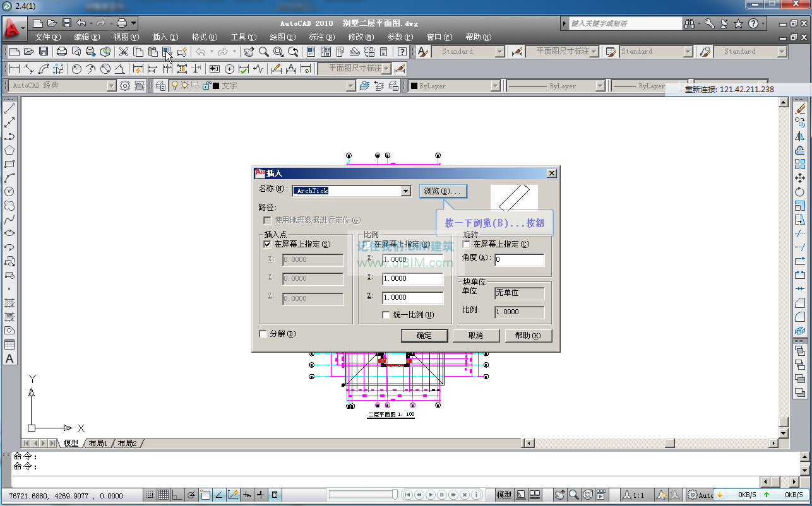
Task: Open the Layer Properties Manager icon
Action: pos(160,86)
